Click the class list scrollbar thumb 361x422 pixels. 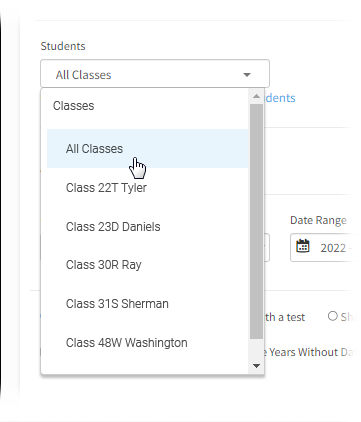(x=256, y=222)
